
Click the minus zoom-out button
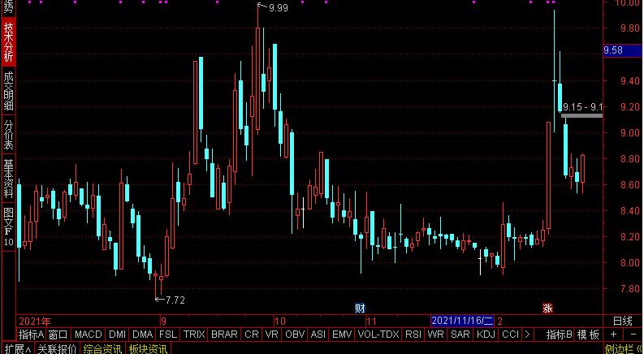pyautogui.click(x=633, y=335)
